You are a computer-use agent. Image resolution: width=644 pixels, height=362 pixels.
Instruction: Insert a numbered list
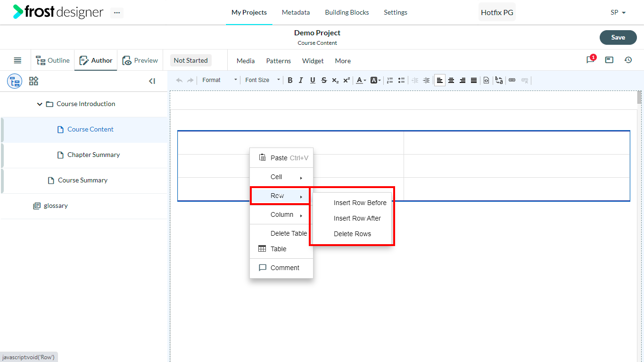[x=390, y=80]
